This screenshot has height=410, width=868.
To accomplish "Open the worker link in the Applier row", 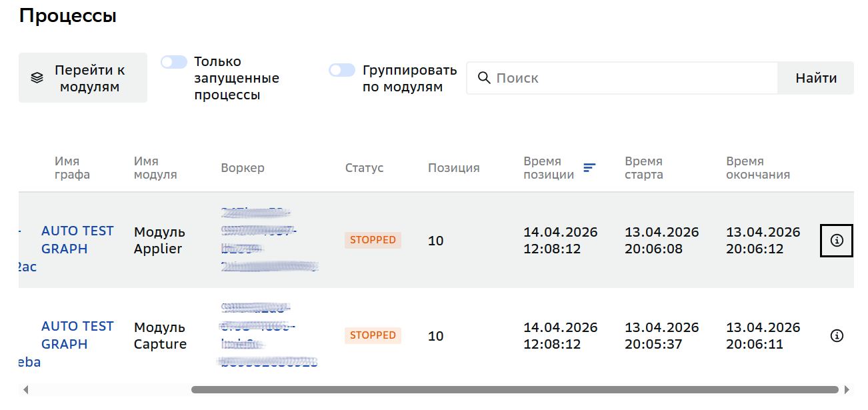I will pyautogui.click(x=269, y=240).
